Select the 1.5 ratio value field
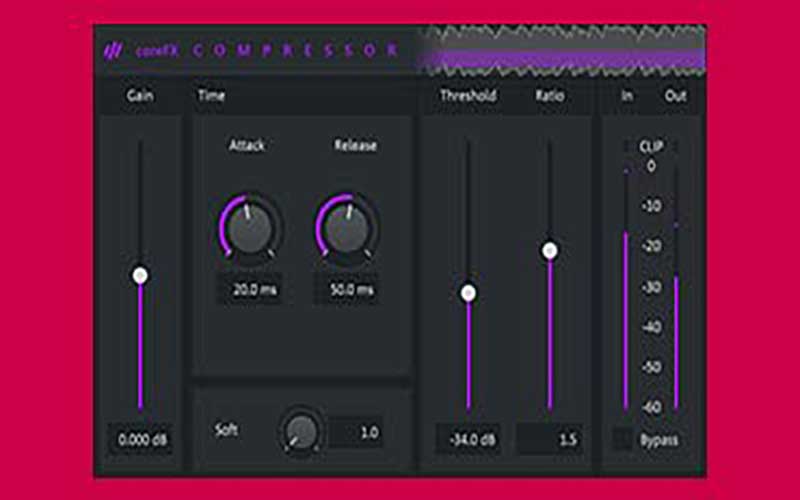This screenshot has width=800, height=500. click(548, 439)
